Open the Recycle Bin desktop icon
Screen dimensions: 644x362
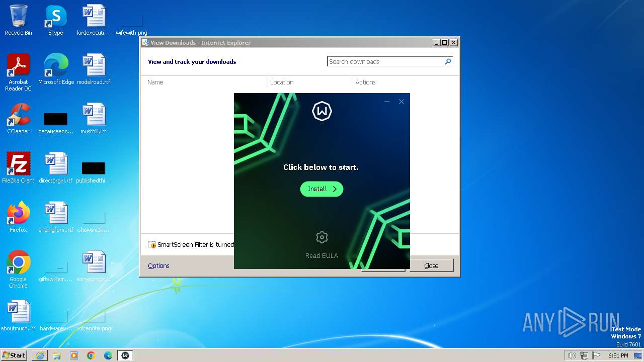tap(18, 20)
